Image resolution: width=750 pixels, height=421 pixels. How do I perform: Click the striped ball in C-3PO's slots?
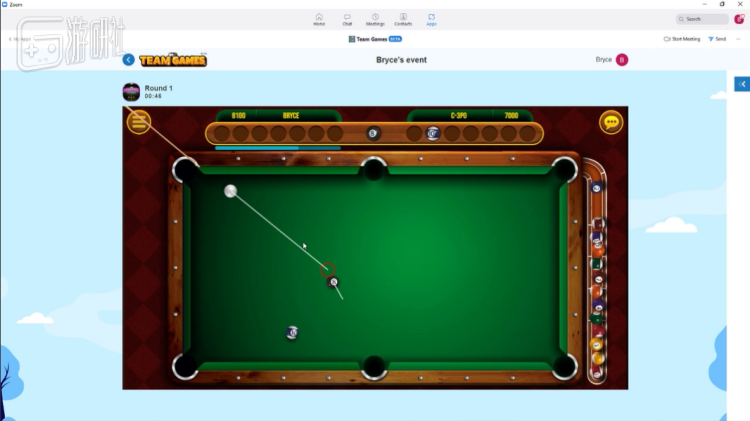point(432,133)
